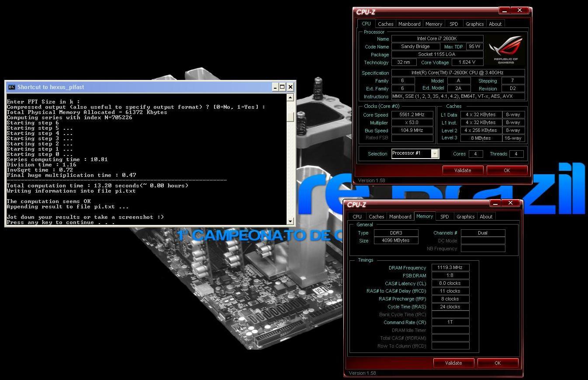588x380 pixels.
Task: Click the Instructions field listing MMX, SSE
Action: 458,96
